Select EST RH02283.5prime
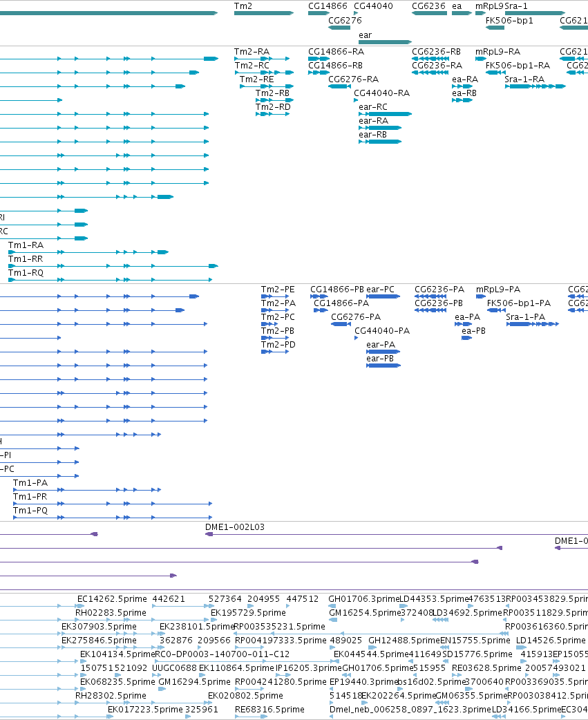The image size is (588, 720). [111, 613]
